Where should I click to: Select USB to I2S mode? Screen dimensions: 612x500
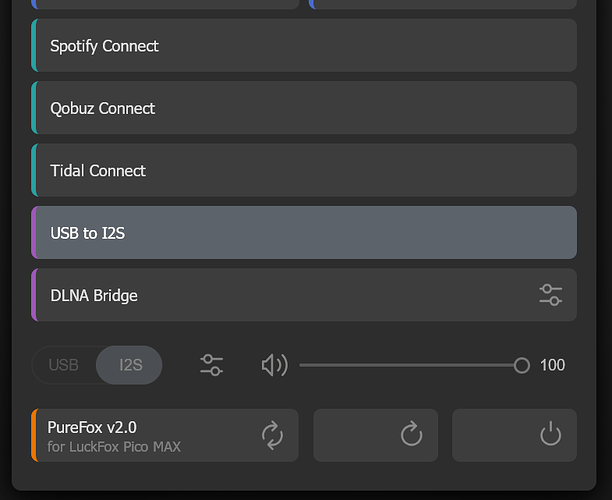304,233
